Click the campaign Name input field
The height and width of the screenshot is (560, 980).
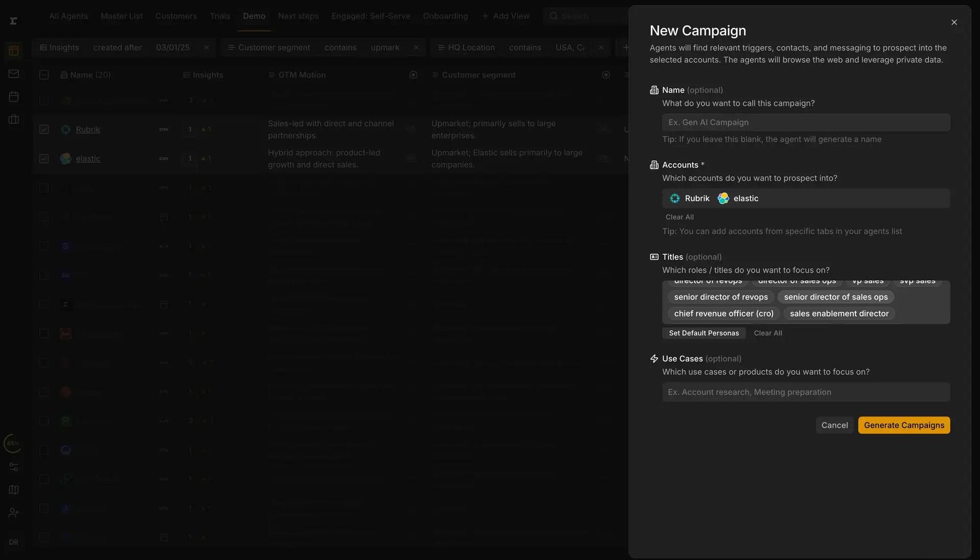click(x=806, y=122)
